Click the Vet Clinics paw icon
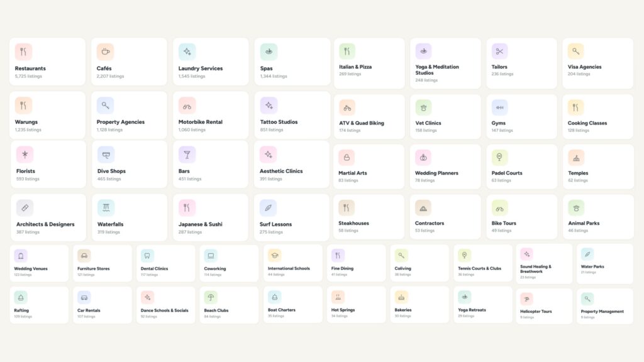The width and height of the screenshot is (644, 362). [x=423, y=107]
